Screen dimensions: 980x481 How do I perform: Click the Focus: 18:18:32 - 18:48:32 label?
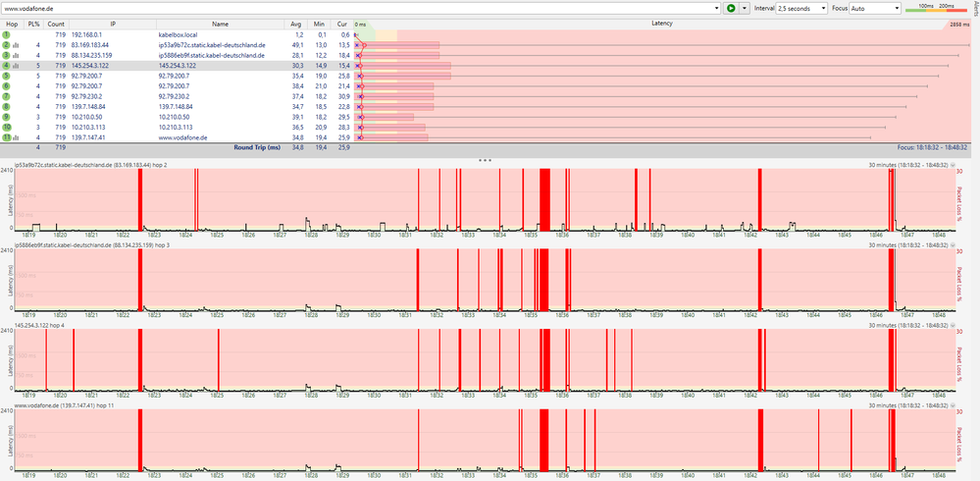(x=933, y=147)
